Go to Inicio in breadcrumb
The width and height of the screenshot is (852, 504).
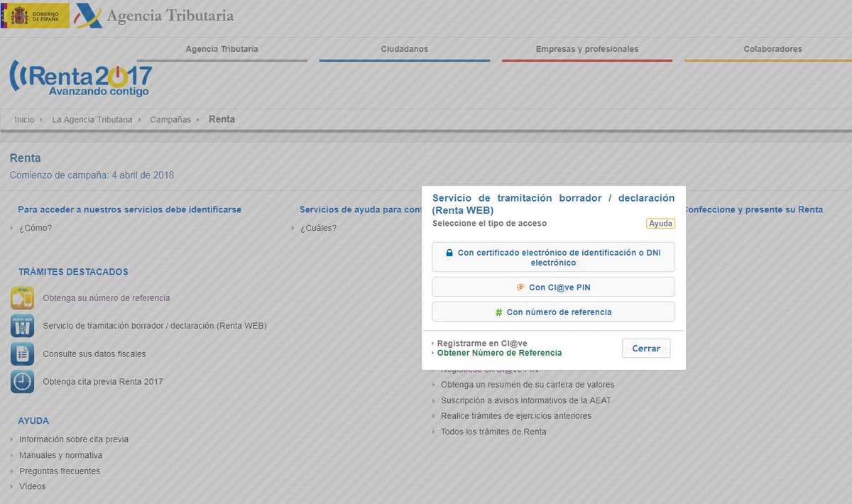24,119
